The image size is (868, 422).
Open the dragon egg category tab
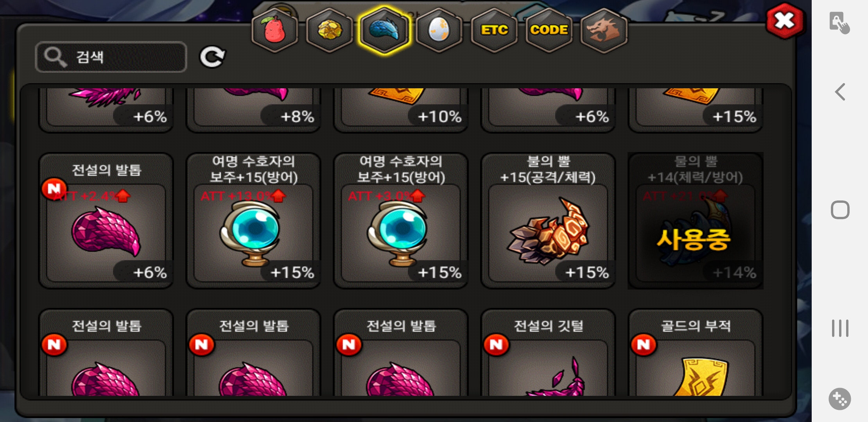439,30
